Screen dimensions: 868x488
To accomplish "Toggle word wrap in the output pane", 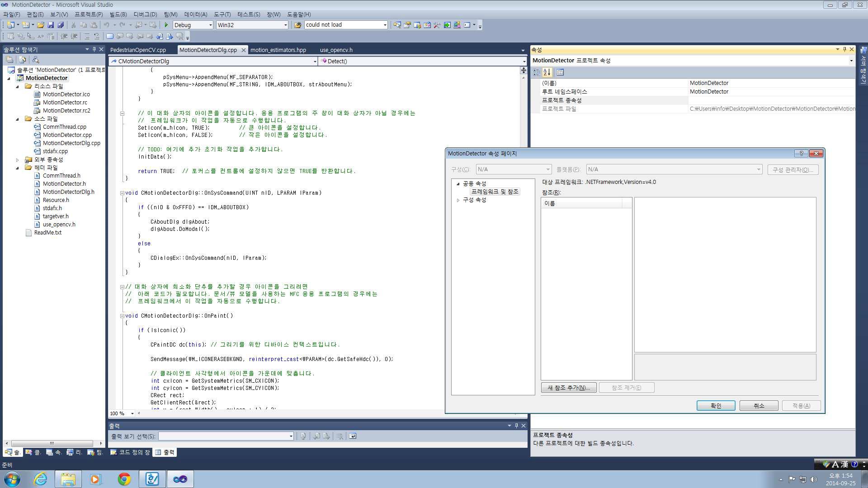I will pos(353,436).
